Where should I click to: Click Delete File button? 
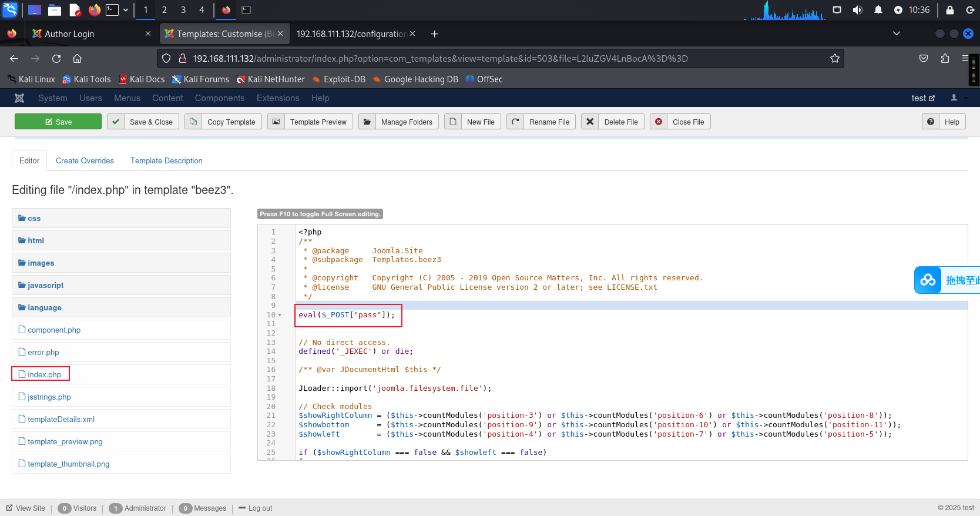coord(613,122)
